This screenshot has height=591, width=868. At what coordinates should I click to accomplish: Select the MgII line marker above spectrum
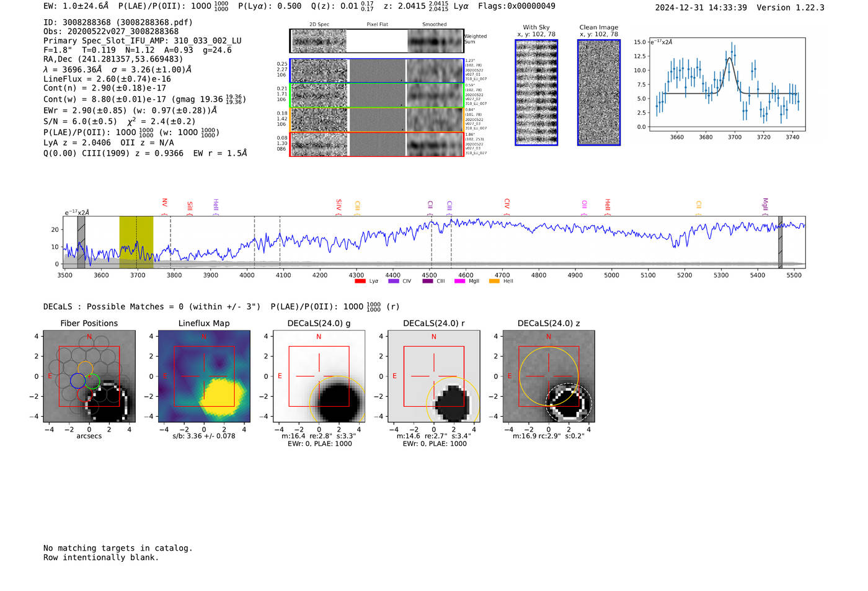click(x=765, y=207)
